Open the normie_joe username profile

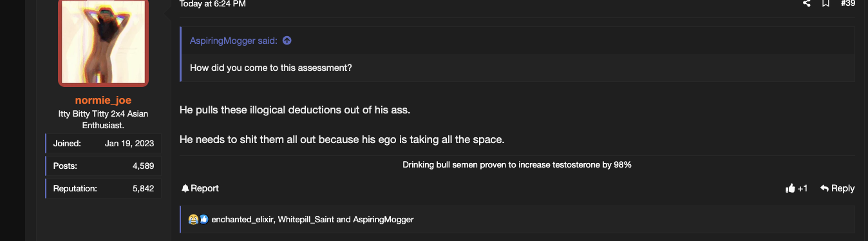pyautogui.click(x=103, y=100)
